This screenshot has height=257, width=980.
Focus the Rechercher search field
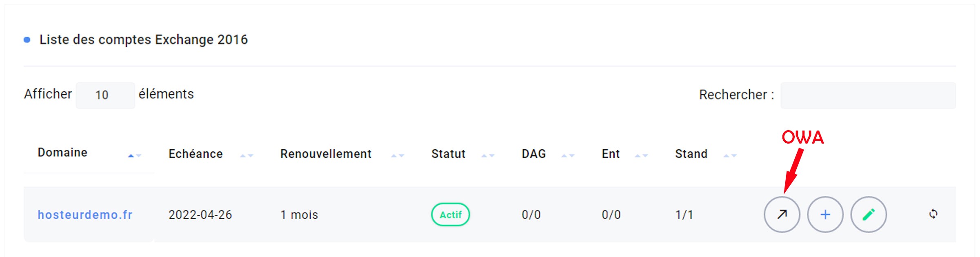point(868,95)
